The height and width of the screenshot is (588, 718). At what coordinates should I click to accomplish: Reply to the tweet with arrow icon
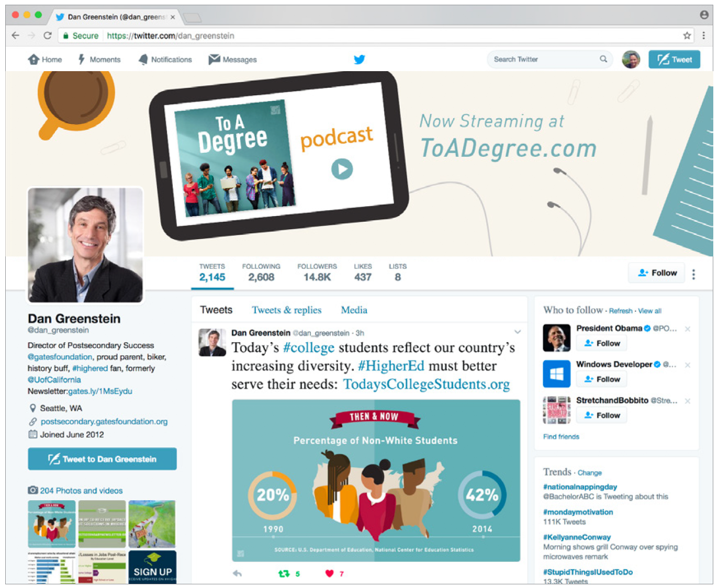point(237,573)
